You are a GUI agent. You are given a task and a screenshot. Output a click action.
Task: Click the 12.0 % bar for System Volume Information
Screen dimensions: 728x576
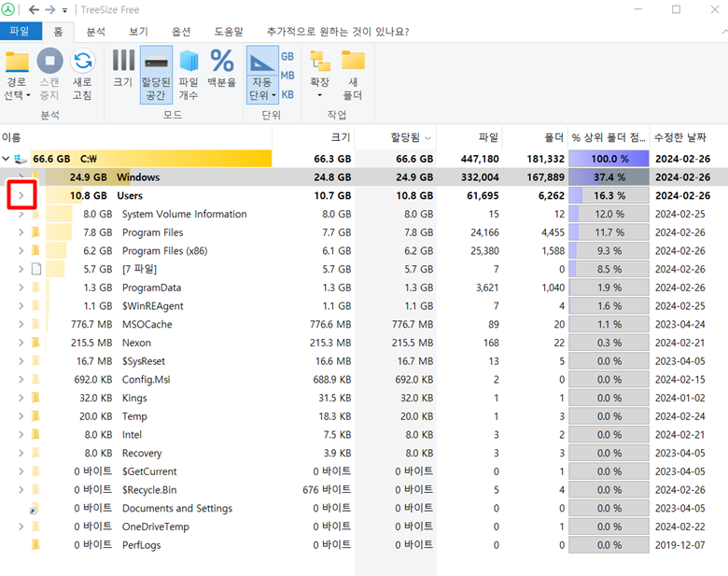tap(609, 214)
